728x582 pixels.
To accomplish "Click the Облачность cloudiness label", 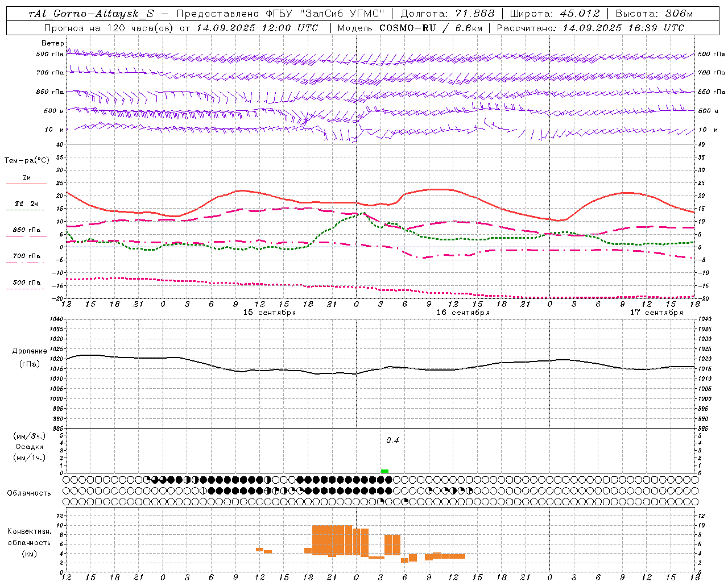I will click(x=29, y=493).
